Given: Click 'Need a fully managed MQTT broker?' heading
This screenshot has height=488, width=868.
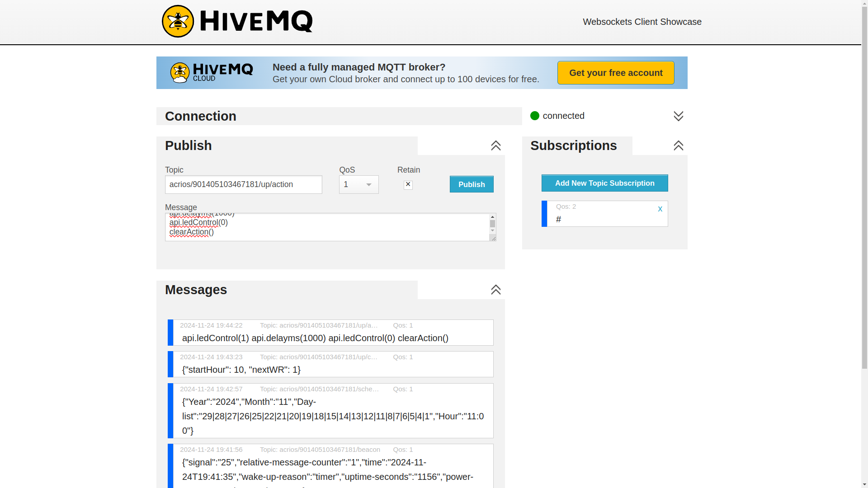Looking at the screenshot, I should coord(359,67).
